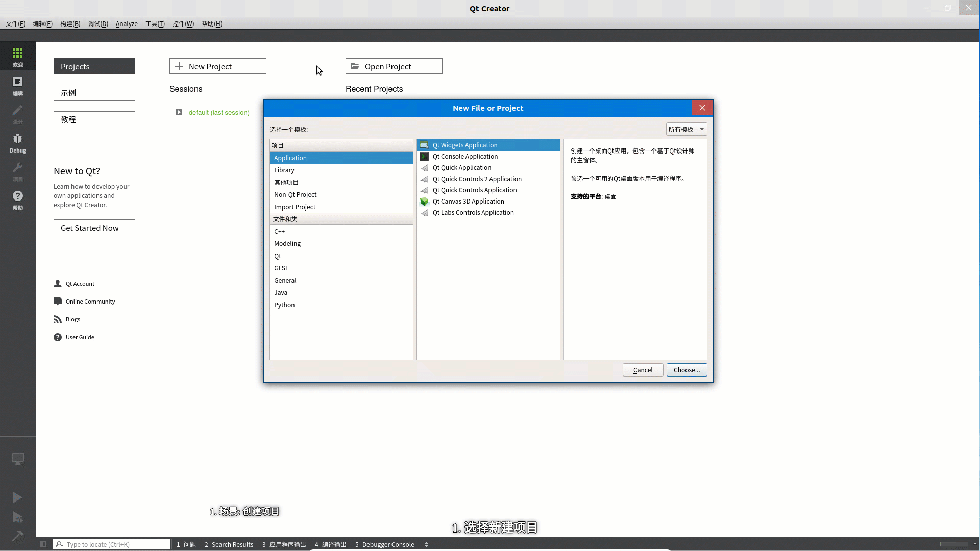Open the Analyze menu
The width and height of the screenshot is (980, 551).
click(x=127, y=23)
